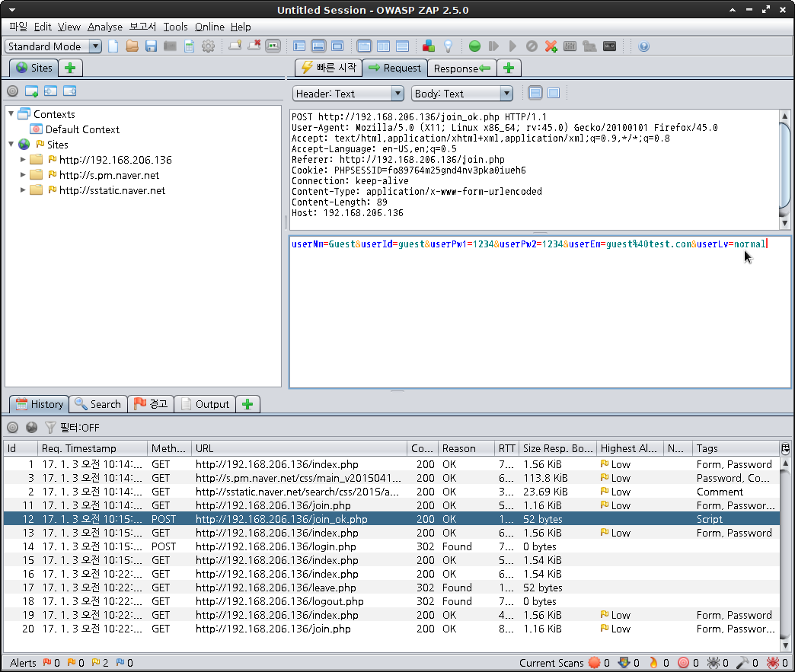Open the Analyse menu
Viewport: 795px width, 672px height.
coord(105,27)
